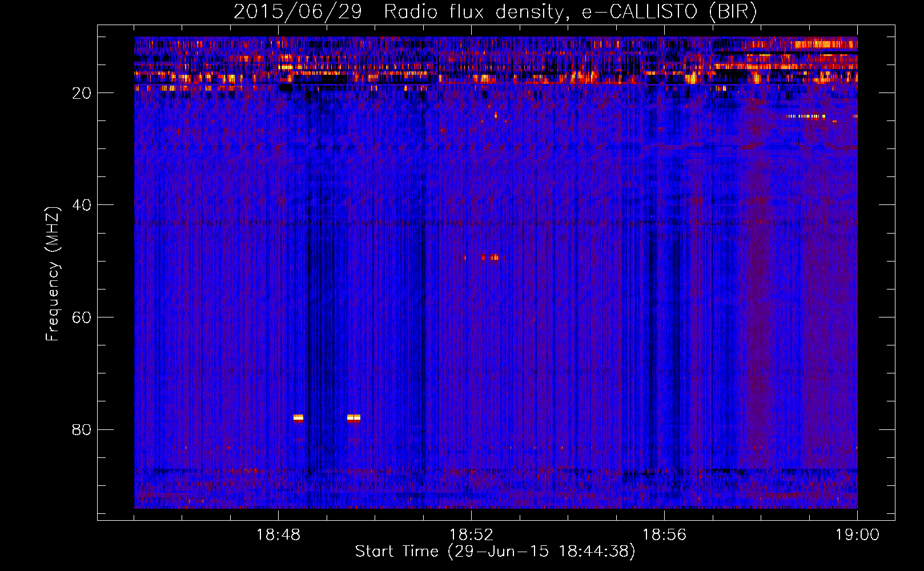Image resolution: width=924 pixels, height=571 pixels.
Task: Click the 20 MHz frequency tick label
Action: pyautogui.click(x=82, y=93)
